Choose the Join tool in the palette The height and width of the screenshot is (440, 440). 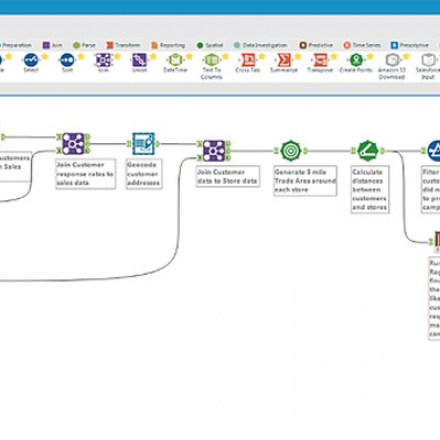pyautogui.click(x=103, y=60)
